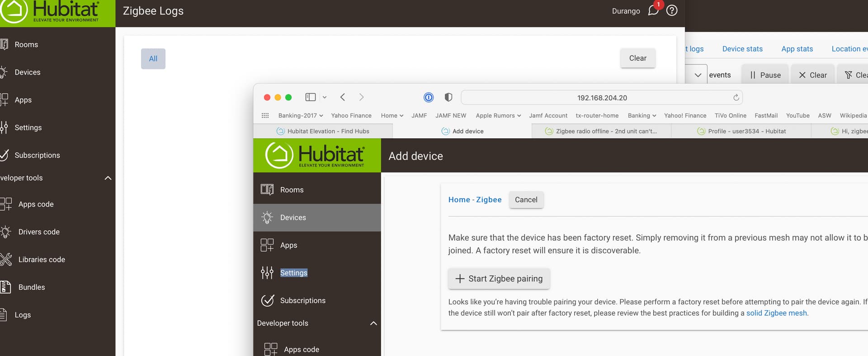868x356 pixels.
Task: Click the Safari address bar showing 192.168.204.20
Action: (602, 98)
